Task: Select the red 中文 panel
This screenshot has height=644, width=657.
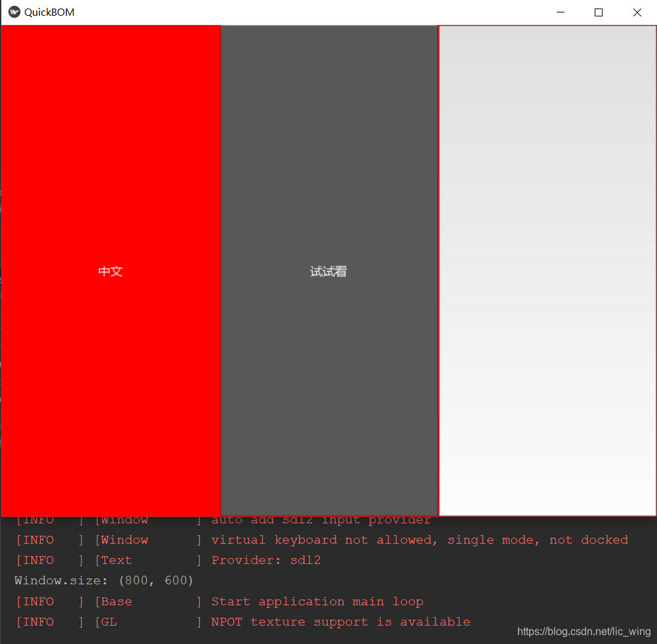Action: click(x=110, y=393)
